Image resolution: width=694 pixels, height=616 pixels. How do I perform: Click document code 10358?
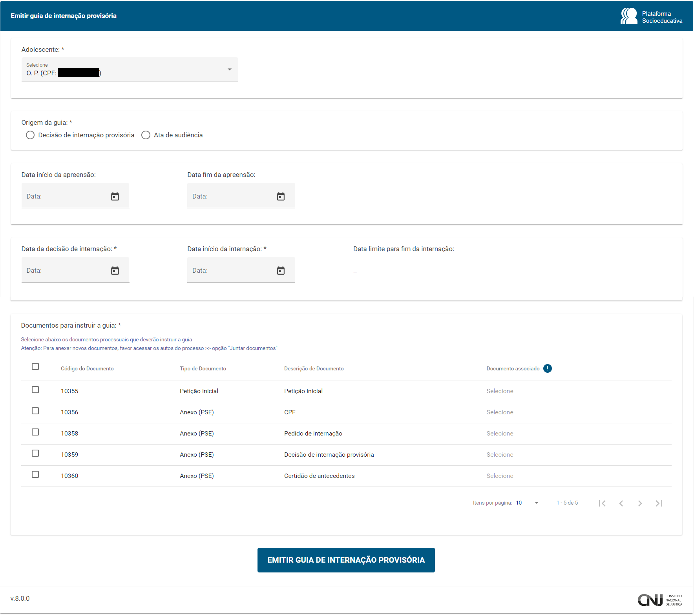tap(69, 434)
